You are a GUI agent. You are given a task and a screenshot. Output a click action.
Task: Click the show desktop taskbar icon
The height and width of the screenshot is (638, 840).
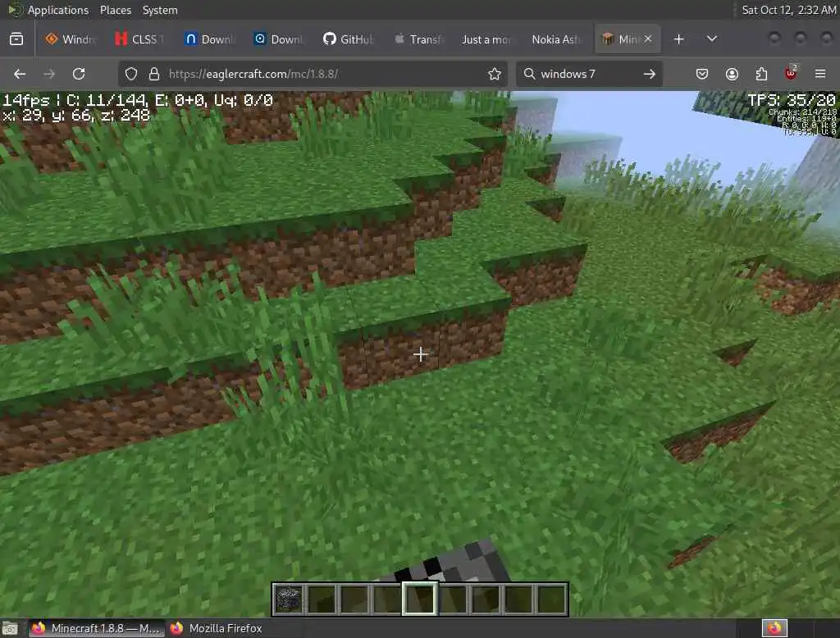click(x=10, y=628)
